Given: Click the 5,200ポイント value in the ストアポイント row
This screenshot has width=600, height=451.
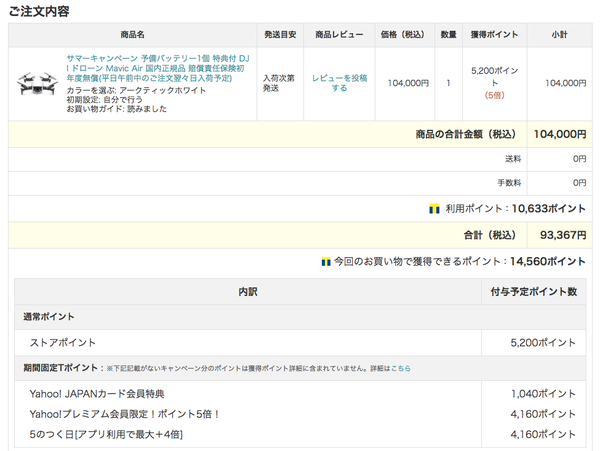Looking at the screenshot, I should tap(543, 343).
